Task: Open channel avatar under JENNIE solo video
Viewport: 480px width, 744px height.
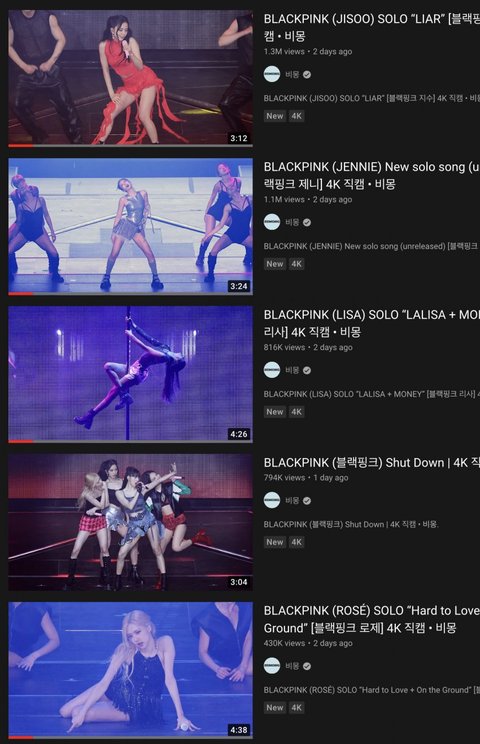Action: click(272, 222)
